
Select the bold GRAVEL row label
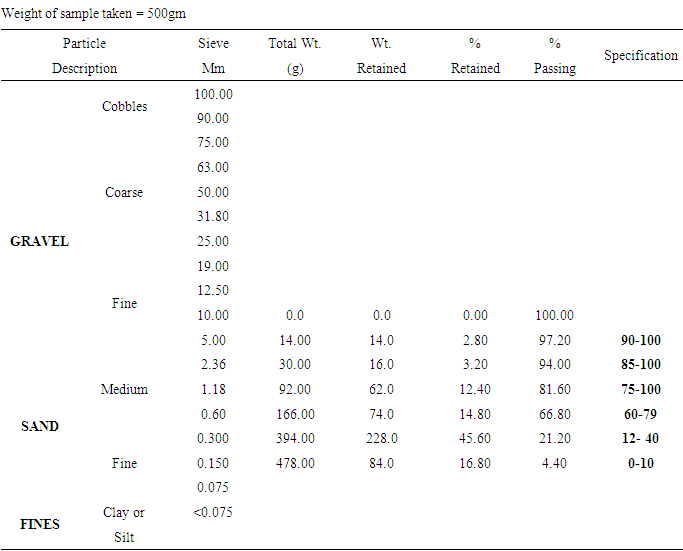point(39,242)
